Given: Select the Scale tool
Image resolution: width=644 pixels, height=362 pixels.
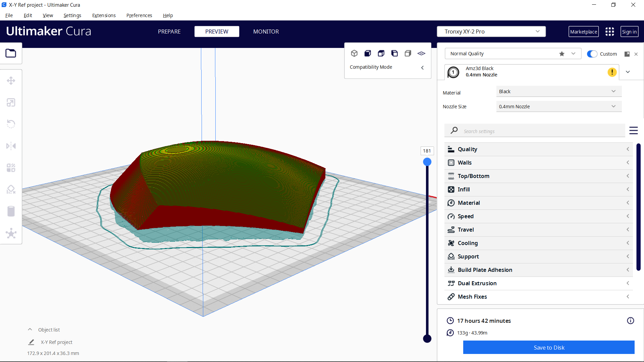Looking at the screenshot, I should [x=11, y=103].
